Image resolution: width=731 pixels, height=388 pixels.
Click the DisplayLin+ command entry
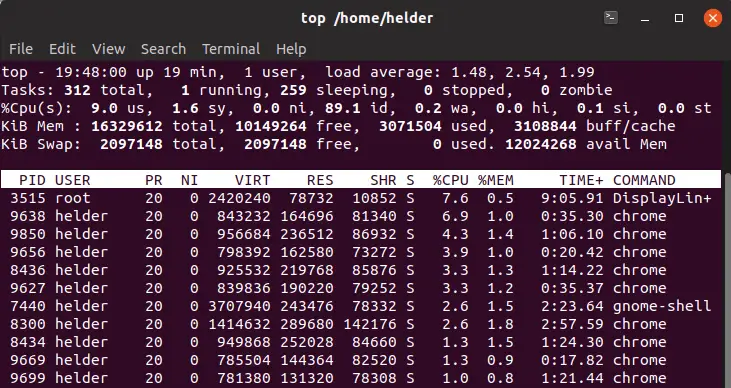pyautogui.click(x=662, y=198)
